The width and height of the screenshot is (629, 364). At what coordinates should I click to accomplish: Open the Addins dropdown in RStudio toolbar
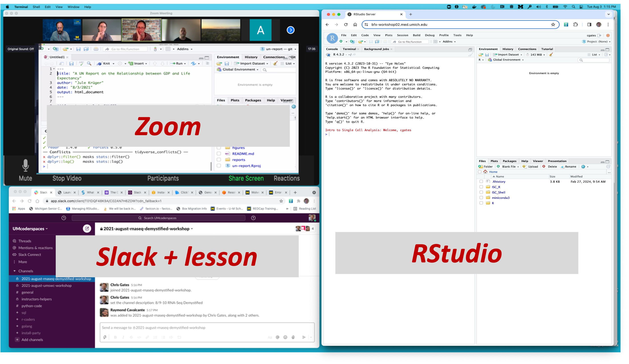[x=449, y=42]
